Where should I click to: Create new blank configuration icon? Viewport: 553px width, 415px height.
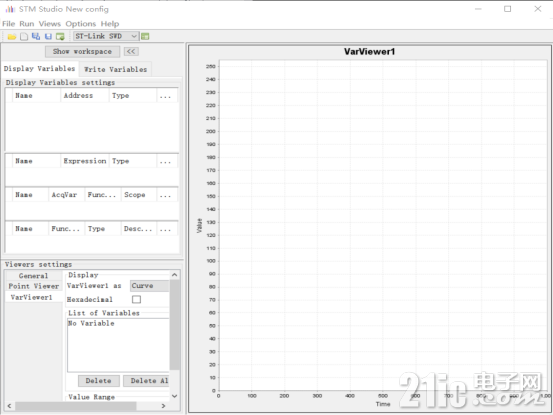tap(24, 37)
